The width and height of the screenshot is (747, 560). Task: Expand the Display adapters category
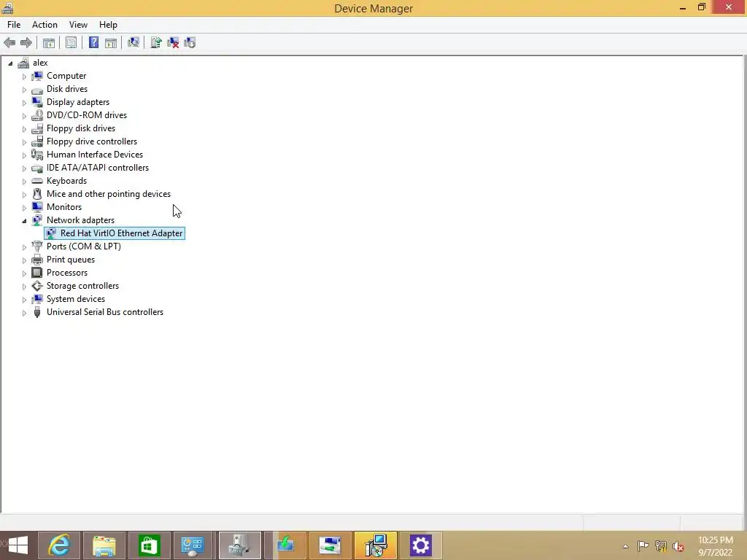tap(24, 102)
